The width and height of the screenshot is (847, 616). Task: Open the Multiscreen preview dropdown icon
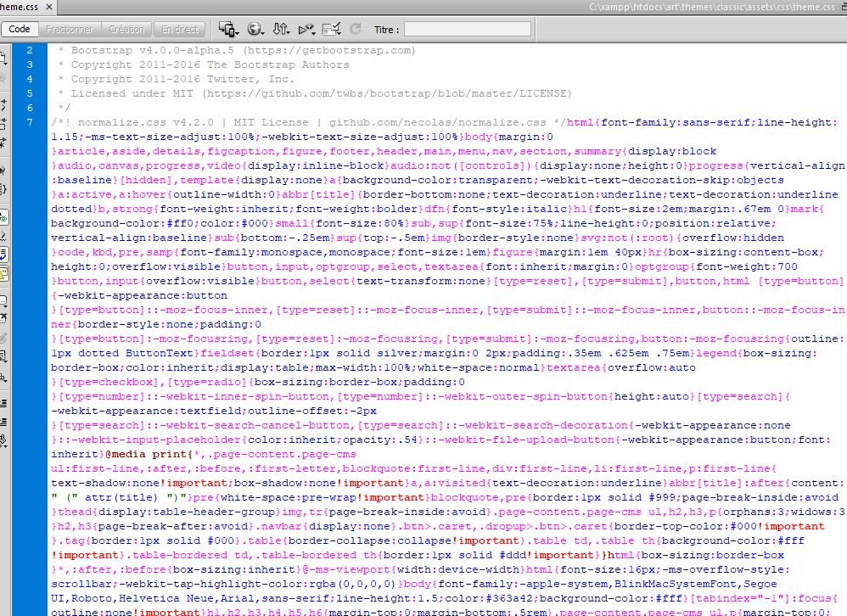(x=228, y=29)
